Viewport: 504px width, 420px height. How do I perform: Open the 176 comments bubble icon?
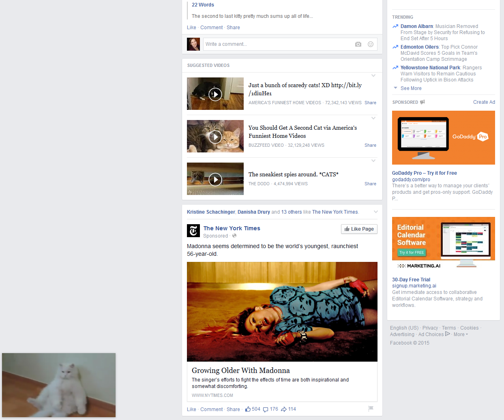(x=266, y=409)
